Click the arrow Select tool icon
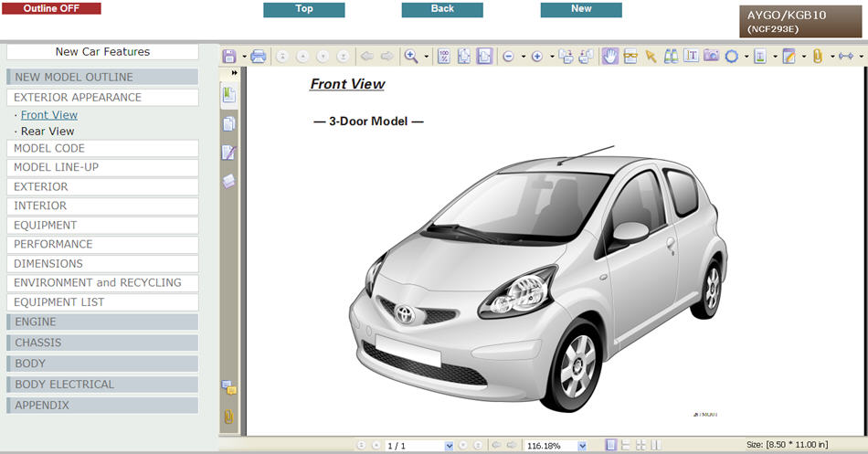 pos(651,57)
